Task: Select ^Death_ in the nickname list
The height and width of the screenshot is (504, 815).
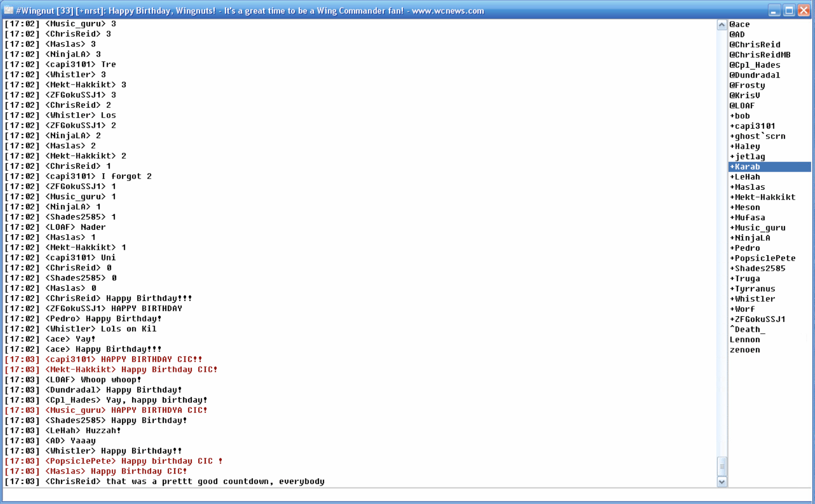Action: pyautogui.click(x=747, y=329)
